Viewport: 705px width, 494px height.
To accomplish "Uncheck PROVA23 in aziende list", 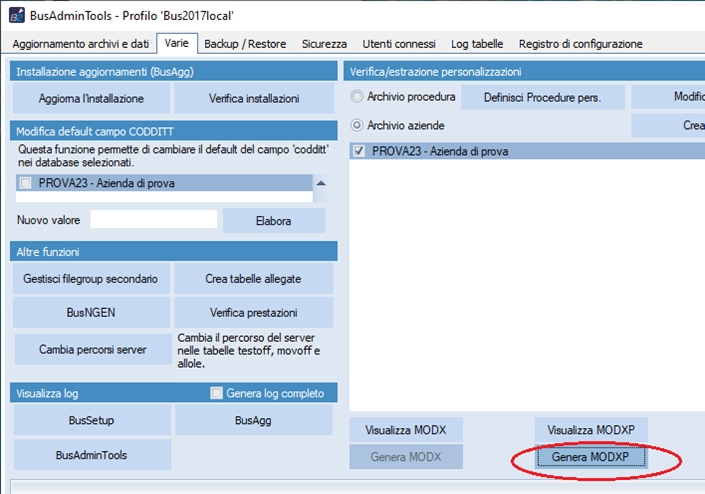I will tap(359, 151).
